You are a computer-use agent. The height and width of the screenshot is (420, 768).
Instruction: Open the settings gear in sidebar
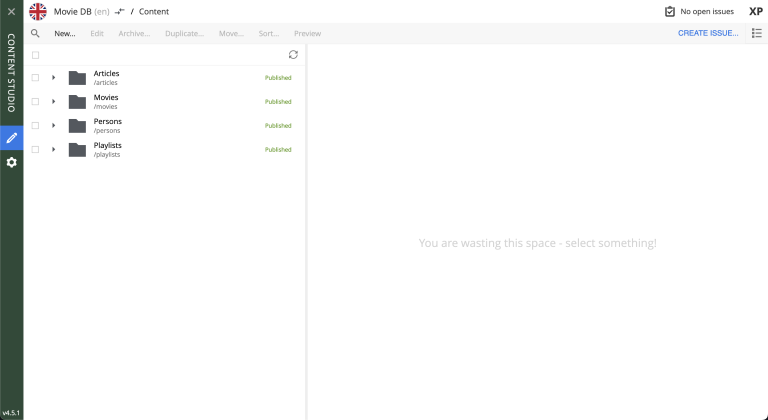click(x=12, y=162)
